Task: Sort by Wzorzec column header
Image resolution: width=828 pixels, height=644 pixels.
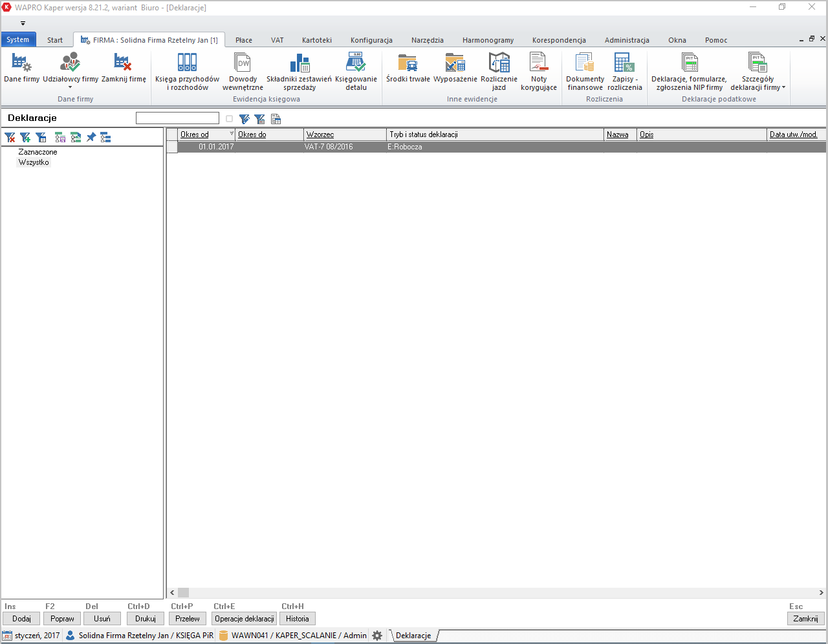Action: [x=345, y=134]
